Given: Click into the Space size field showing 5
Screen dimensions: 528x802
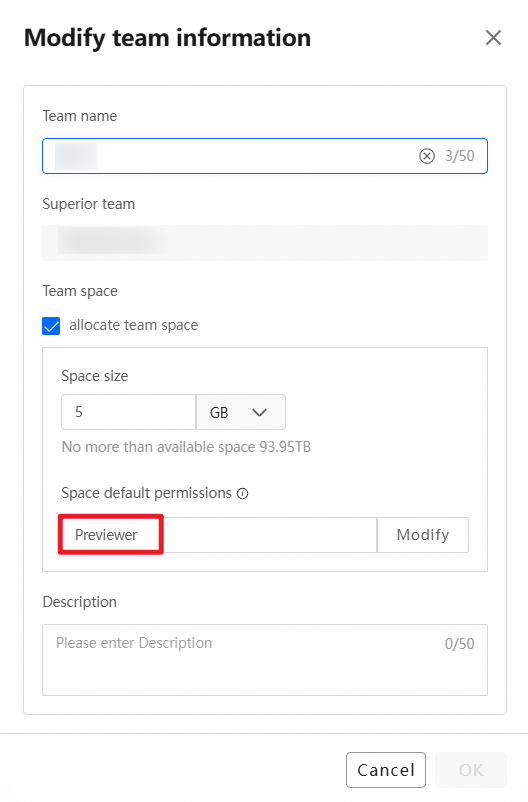Looking at the screenshot, I should (x=128, y=412).
